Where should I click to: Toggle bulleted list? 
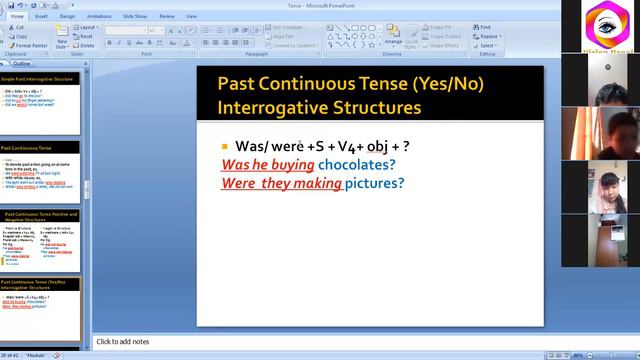click(207, 31)
